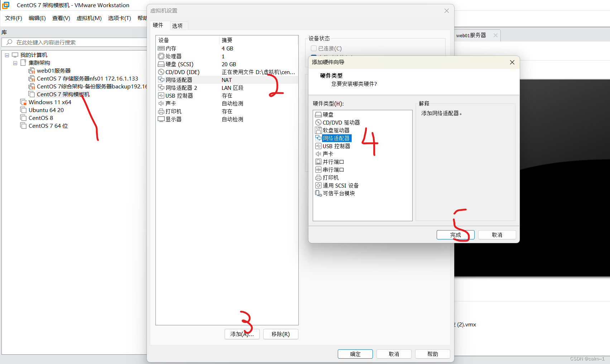Click the search magnifier icon in the library
Screen dimensions: 610x364
(x=9, y=42)
